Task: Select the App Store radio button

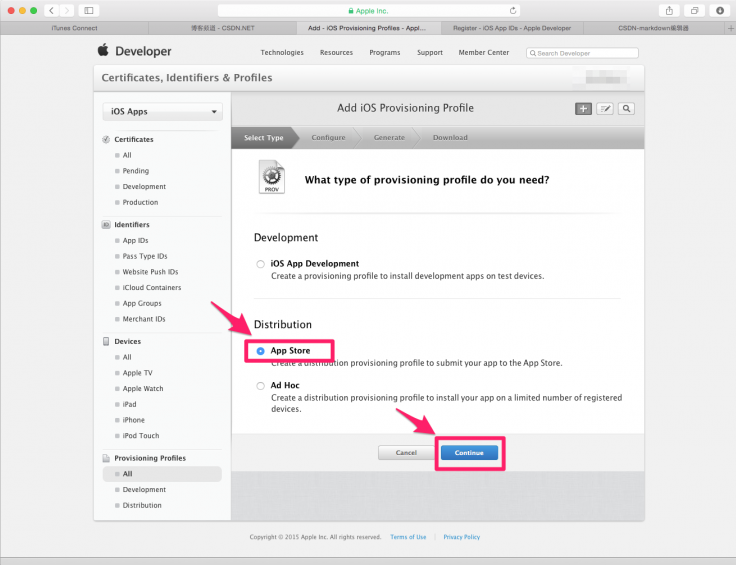Action: [261, 351]
